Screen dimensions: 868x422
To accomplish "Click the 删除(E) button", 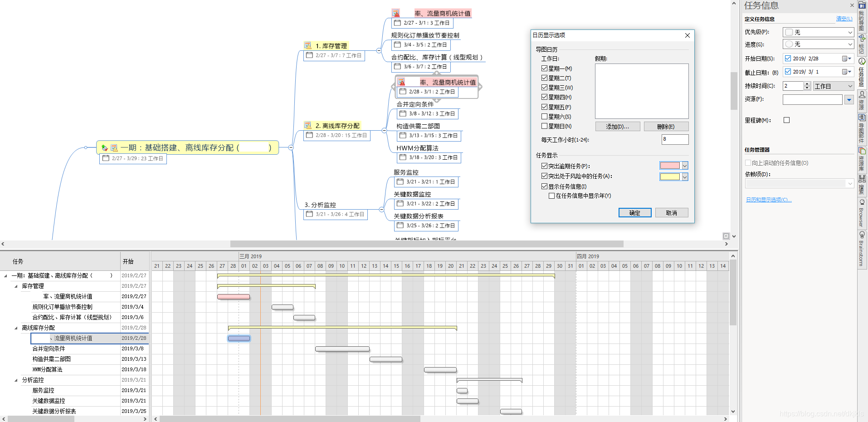I will (x=666, y=127).
